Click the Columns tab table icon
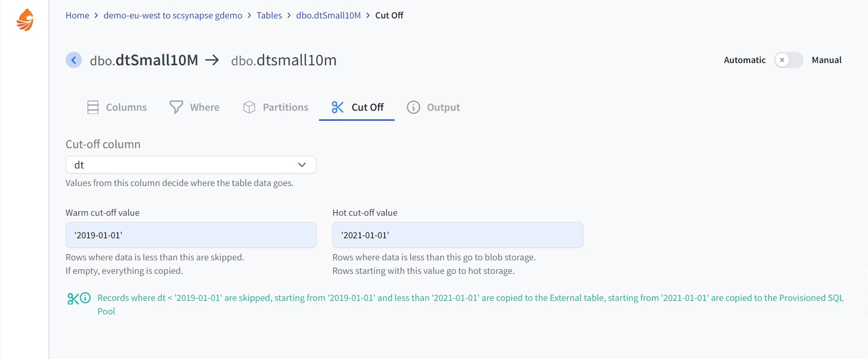Viewport: 868px width, 359px height. coord(93,107)
